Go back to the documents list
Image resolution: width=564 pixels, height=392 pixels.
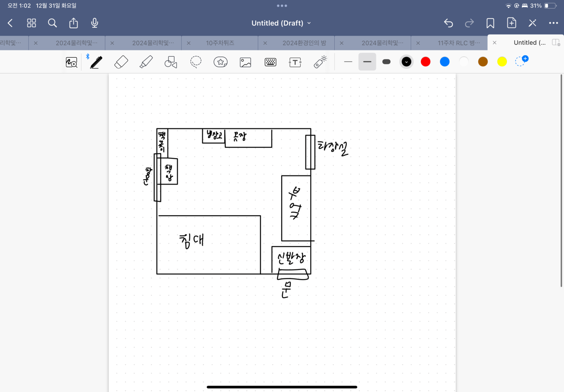click(11, 23)
